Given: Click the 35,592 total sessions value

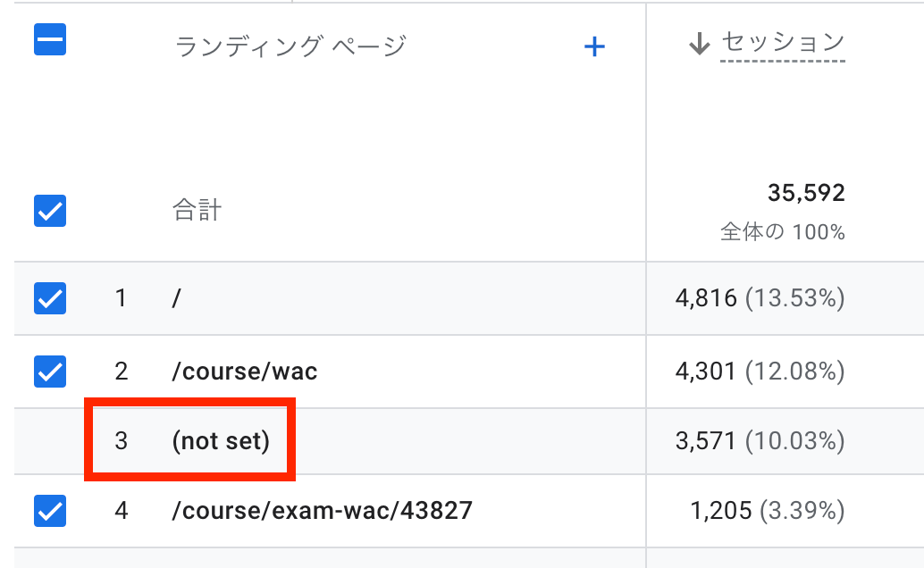Looking at the screenshot, I should click(806, 192).
